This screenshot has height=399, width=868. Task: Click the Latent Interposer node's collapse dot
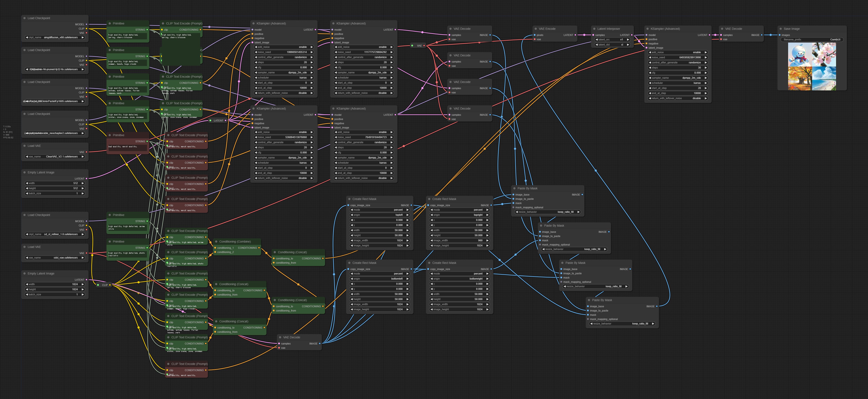(x=594, y=29)
